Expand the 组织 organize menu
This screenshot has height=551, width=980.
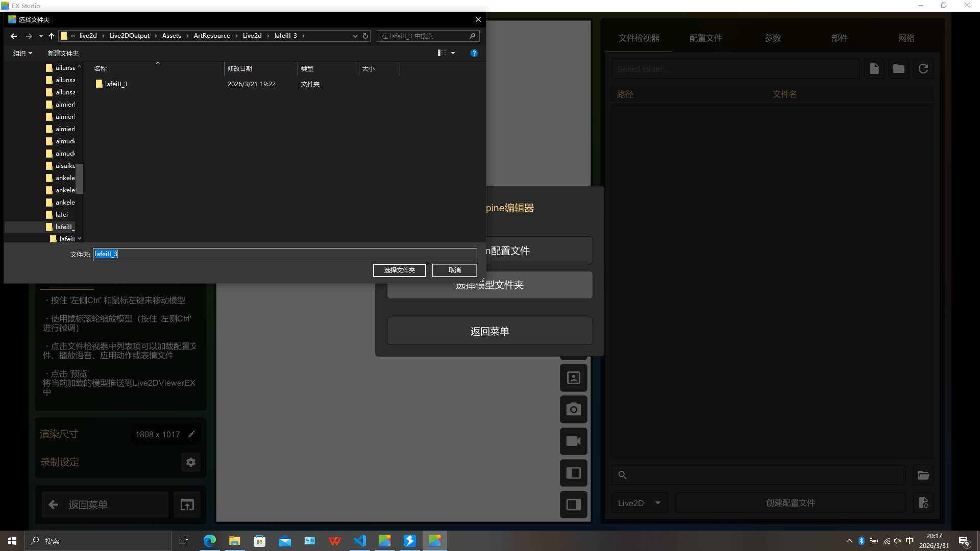tap(22, 53)
